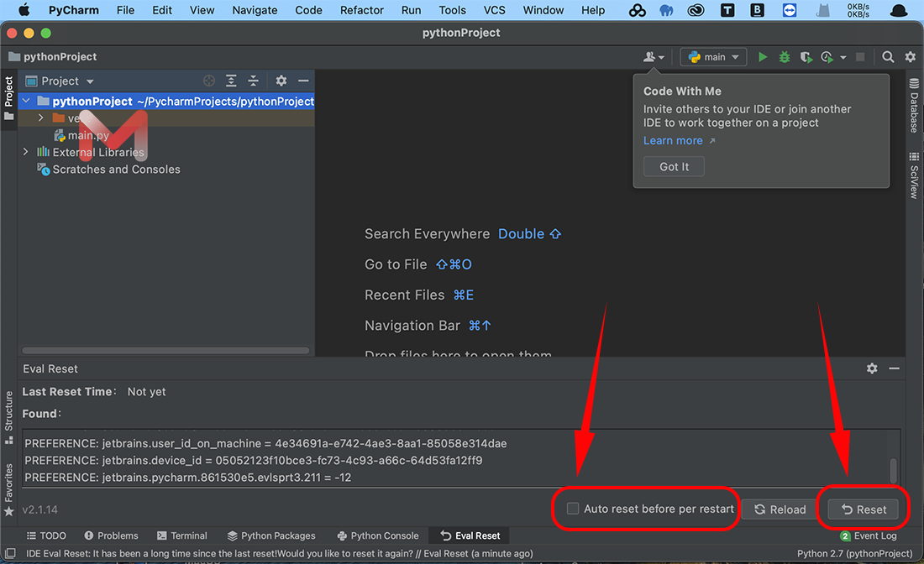Enable Auto reset before per restart

573,509
